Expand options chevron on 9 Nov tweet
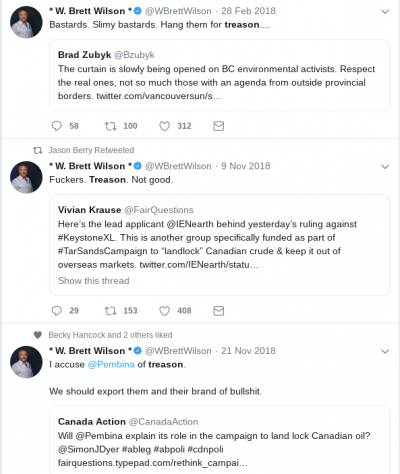400x474 pixels. tap(385, 167)
